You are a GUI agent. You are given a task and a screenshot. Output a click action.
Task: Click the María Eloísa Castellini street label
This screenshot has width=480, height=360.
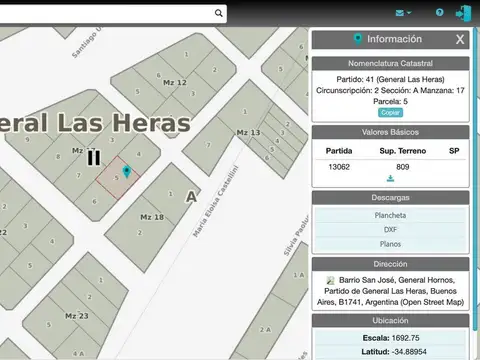[x=216, y=201]
